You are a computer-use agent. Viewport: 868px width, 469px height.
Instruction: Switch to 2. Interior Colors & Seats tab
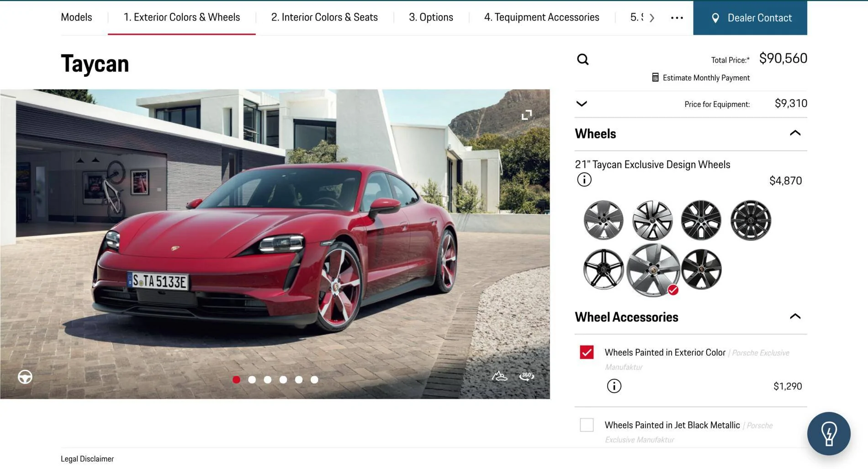324,17
